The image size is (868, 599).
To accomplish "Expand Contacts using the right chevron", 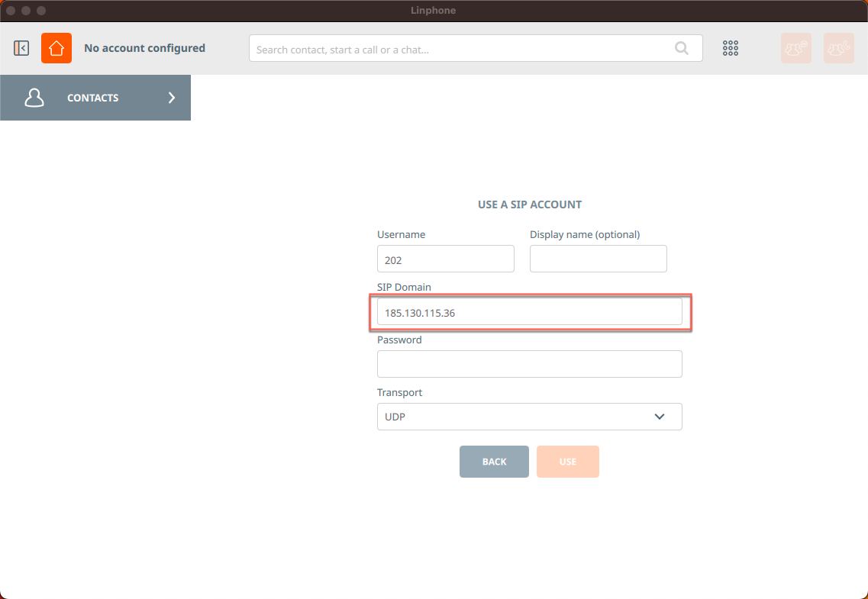I will pyautogui.click(x=172, y=98).
